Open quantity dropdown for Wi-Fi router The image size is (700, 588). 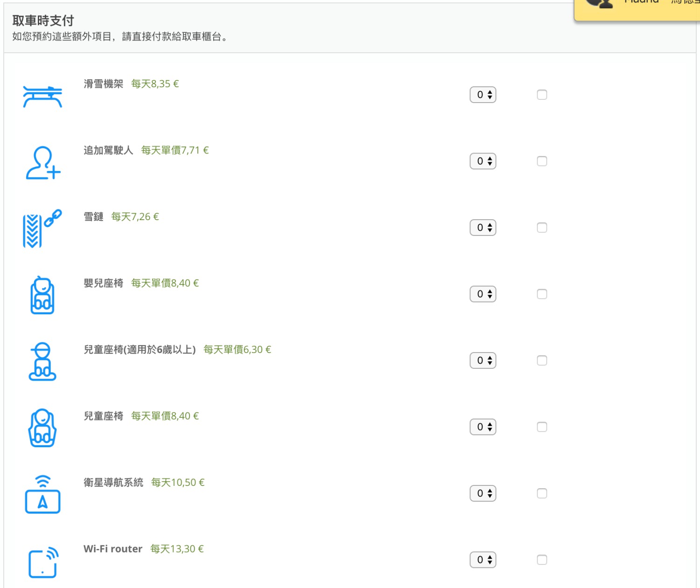coord(483,560)
